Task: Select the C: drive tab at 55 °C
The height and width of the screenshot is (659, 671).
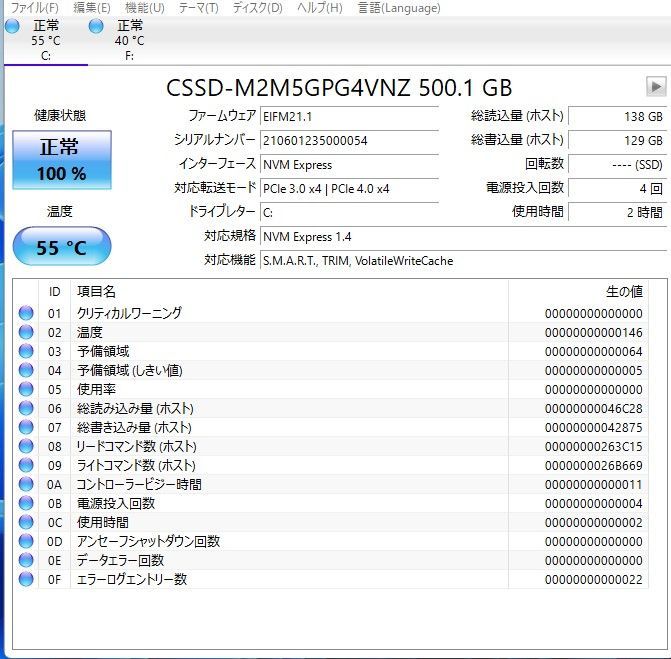Action: [x=45, y=41]
